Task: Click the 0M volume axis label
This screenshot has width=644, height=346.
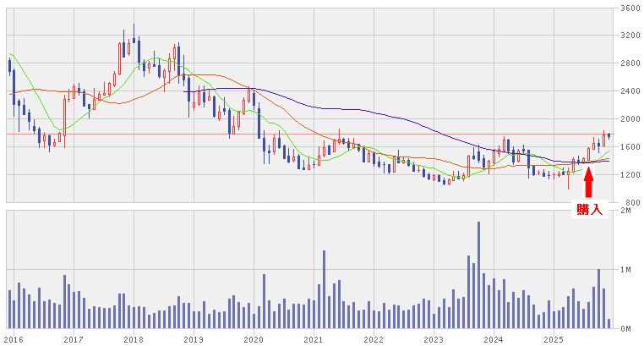Action: point(629,328)
